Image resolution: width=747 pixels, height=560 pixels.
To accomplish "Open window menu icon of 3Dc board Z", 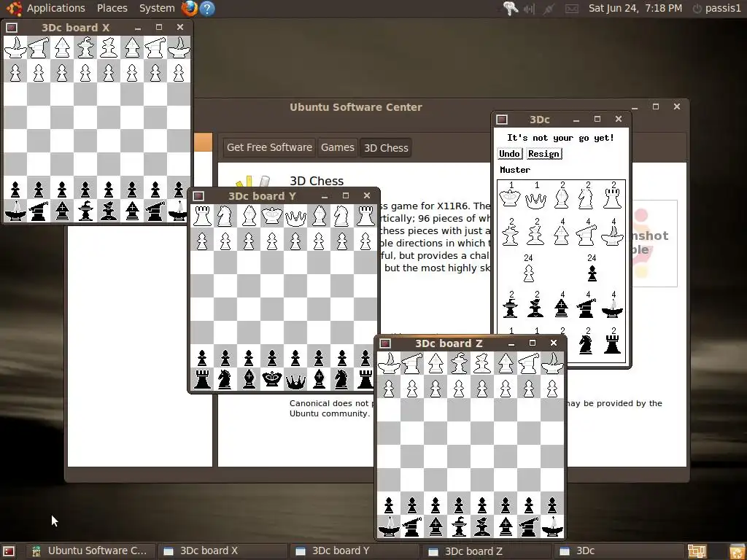I will coord(385,343).
